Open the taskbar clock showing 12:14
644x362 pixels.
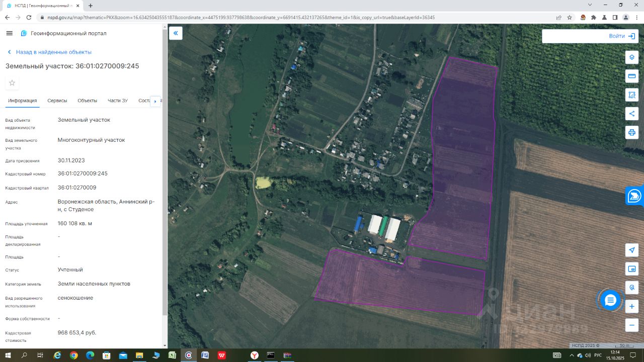[615, 355]
